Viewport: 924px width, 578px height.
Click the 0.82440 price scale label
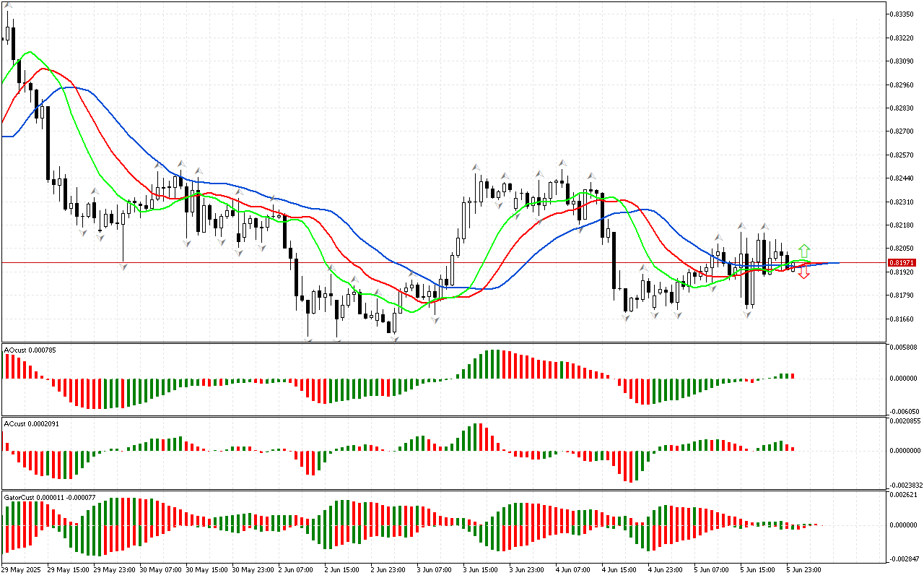click(x=902, y=178)
